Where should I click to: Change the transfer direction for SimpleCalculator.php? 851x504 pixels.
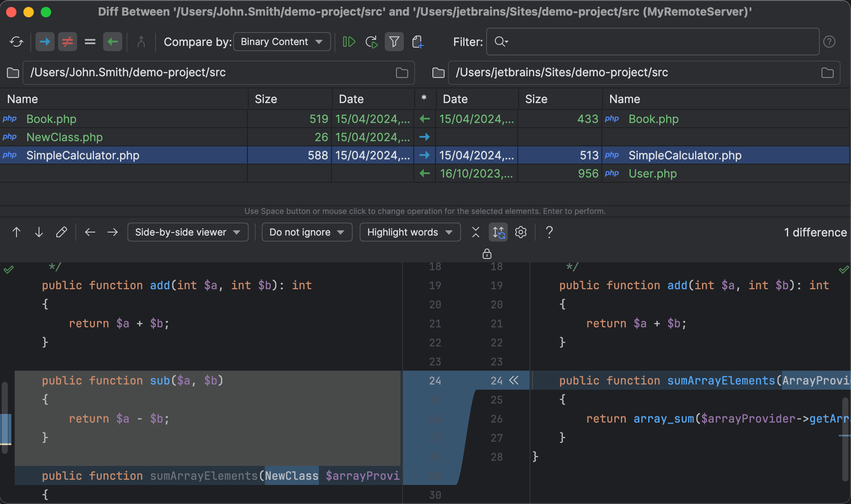pyautogui.click(x=425, y=155)
